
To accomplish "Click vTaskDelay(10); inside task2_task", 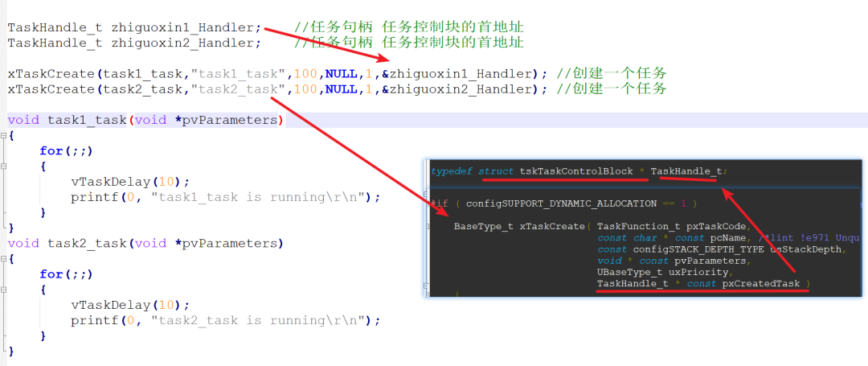I will coord(130,305).
